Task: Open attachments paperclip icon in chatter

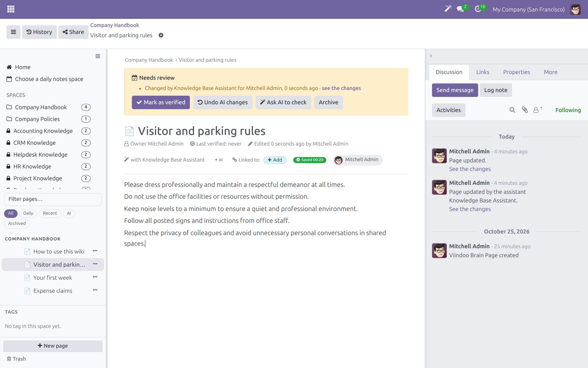Action: [x=525, y=110]
